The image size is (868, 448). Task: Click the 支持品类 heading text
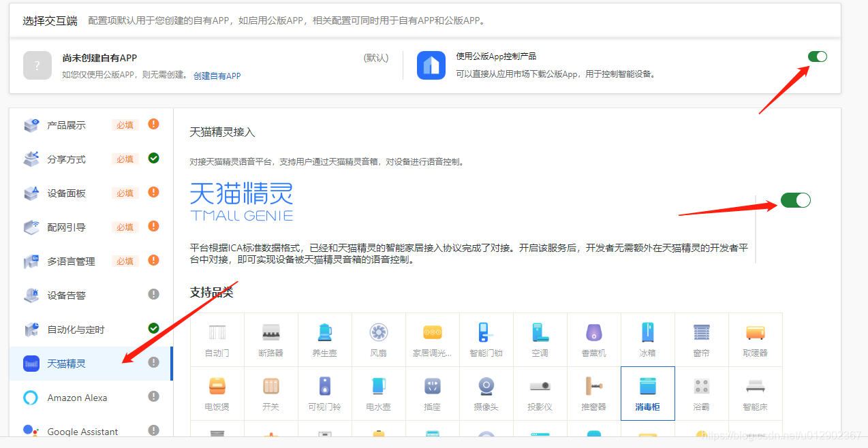pos(211,292)
